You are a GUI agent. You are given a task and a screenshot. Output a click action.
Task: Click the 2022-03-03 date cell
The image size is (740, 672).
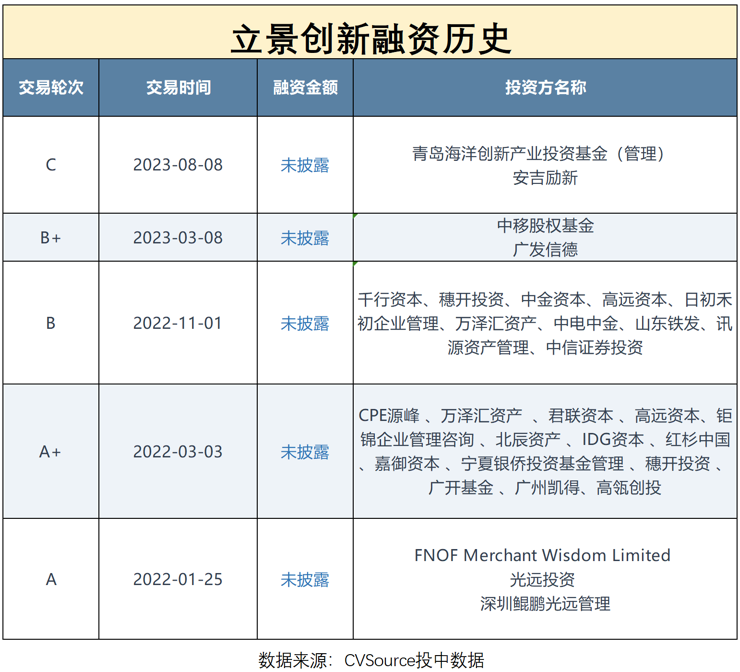pos(178,452)
